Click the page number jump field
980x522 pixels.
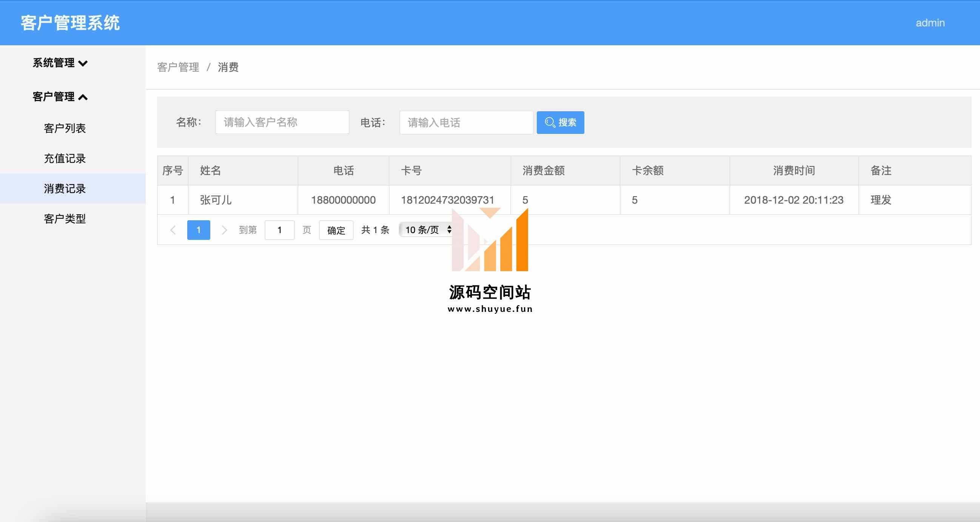coord(279,230)
